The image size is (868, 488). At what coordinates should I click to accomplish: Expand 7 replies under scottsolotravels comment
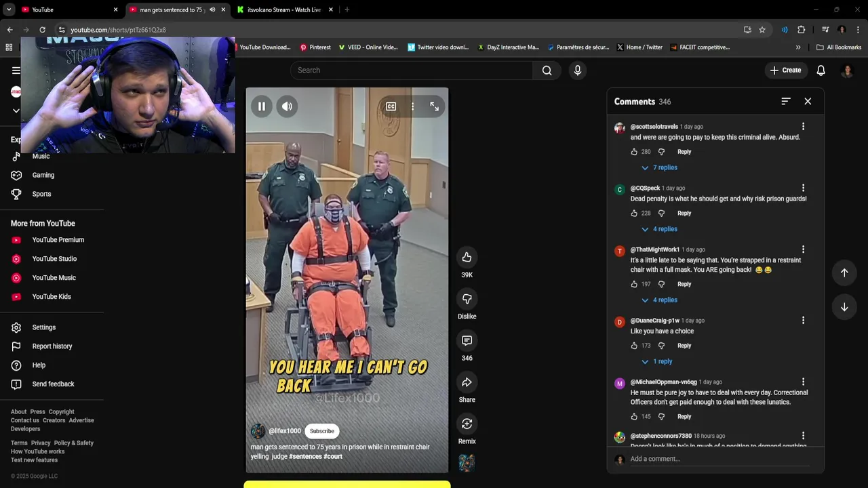660,167
